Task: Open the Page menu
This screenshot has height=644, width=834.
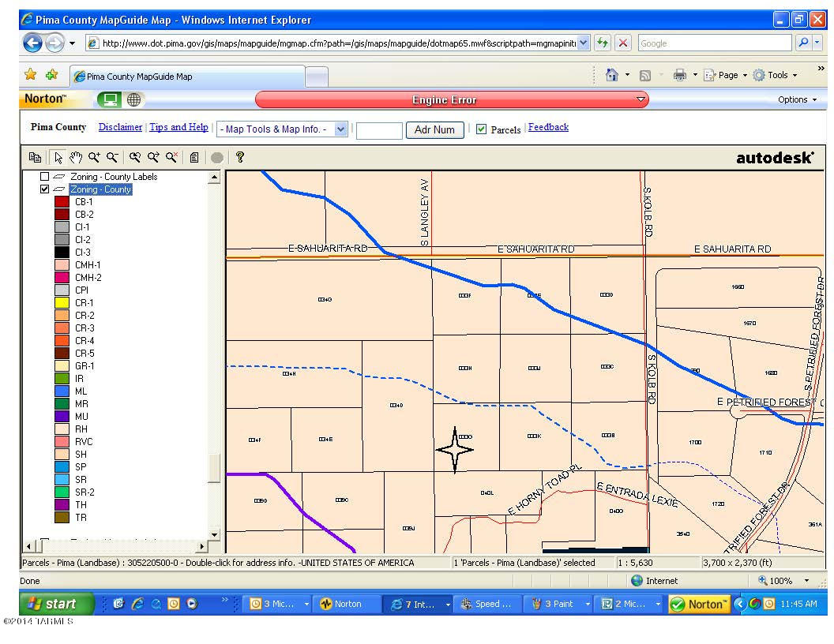Action: [x=726, y=75]
